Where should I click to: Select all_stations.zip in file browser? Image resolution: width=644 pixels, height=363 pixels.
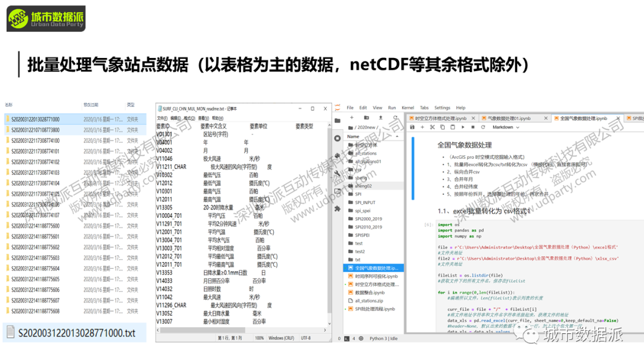tap(373, 300)
